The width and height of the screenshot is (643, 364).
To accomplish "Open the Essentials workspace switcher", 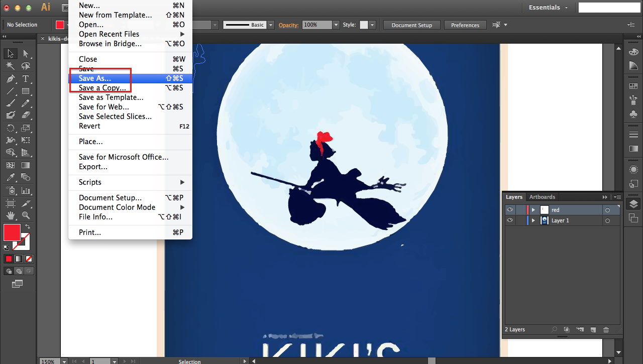I will click(x=549, y=8).
